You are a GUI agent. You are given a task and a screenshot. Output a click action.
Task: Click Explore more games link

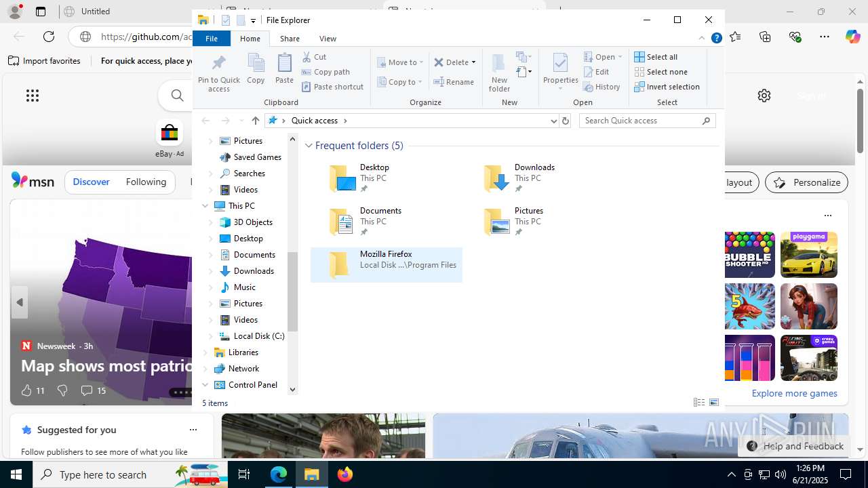tap(794, 393)
